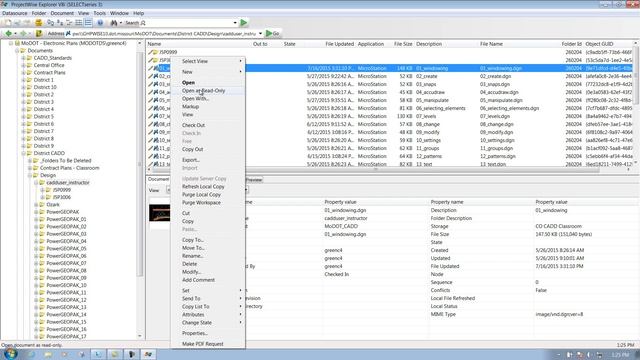Choose Purge Workspace in context menu
This screenshot has height=360, width=640.
pos(208,203)
